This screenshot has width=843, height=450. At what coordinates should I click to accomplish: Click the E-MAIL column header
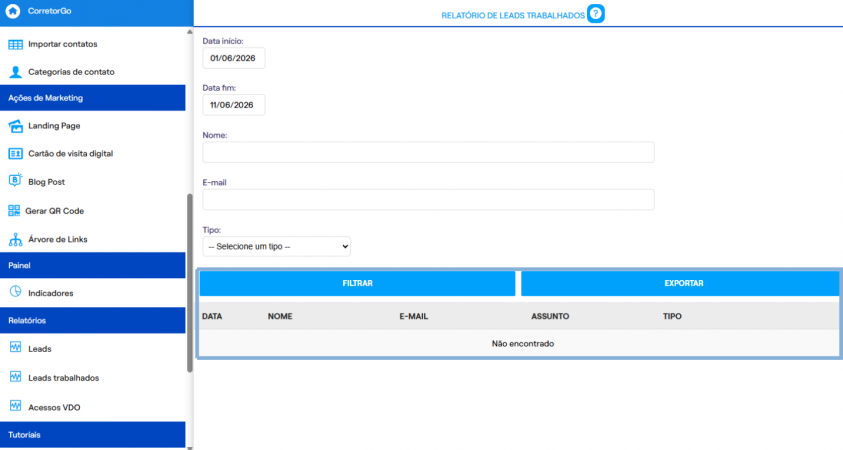pyautogui.click(x=413, y=316)
